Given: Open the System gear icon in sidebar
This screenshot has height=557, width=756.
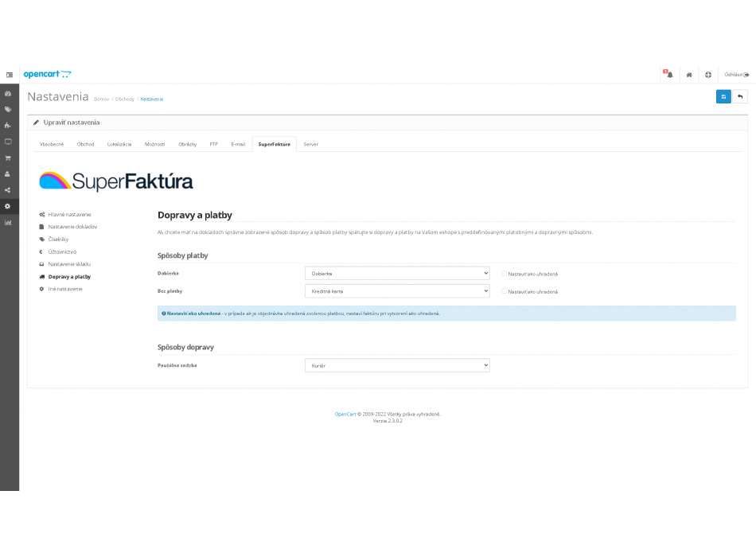Looking at the screenshot, I should tap(8, 206).
